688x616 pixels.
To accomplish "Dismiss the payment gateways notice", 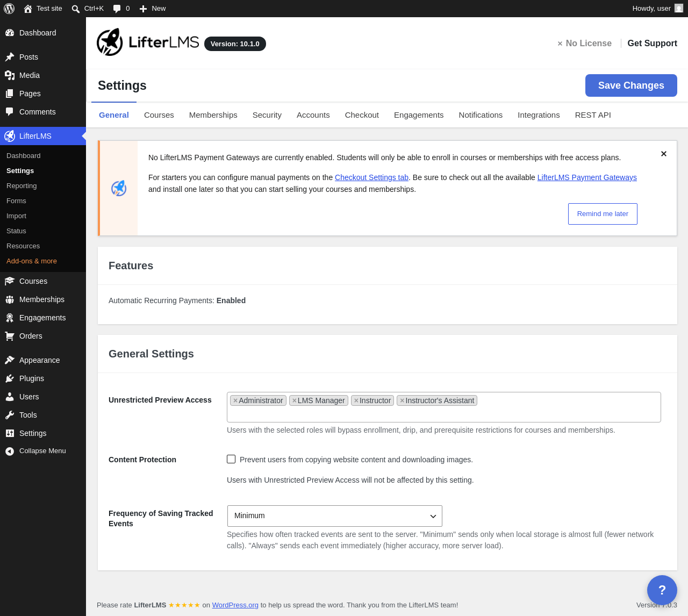I will coord(664,154).
